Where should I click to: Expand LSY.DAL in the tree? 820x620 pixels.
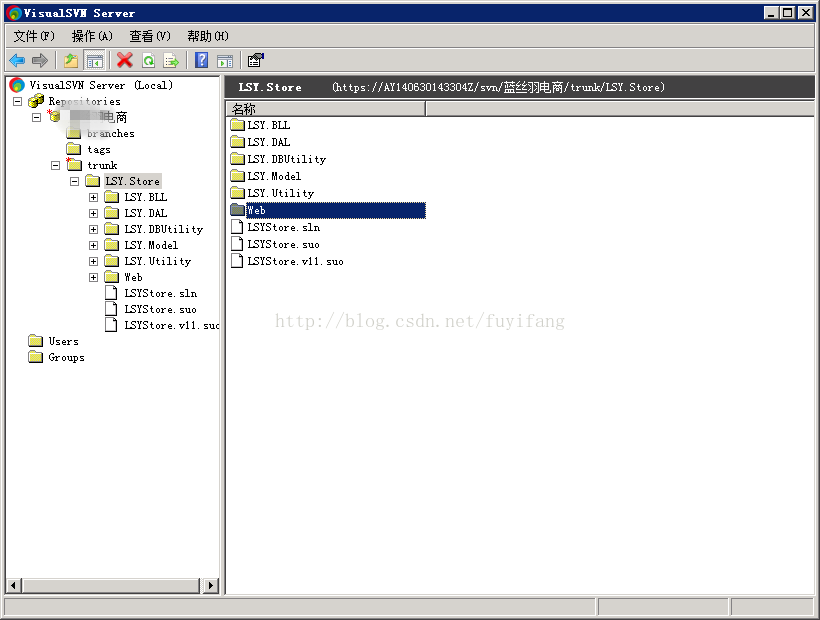pyautogui.click(x=93, y=213)
